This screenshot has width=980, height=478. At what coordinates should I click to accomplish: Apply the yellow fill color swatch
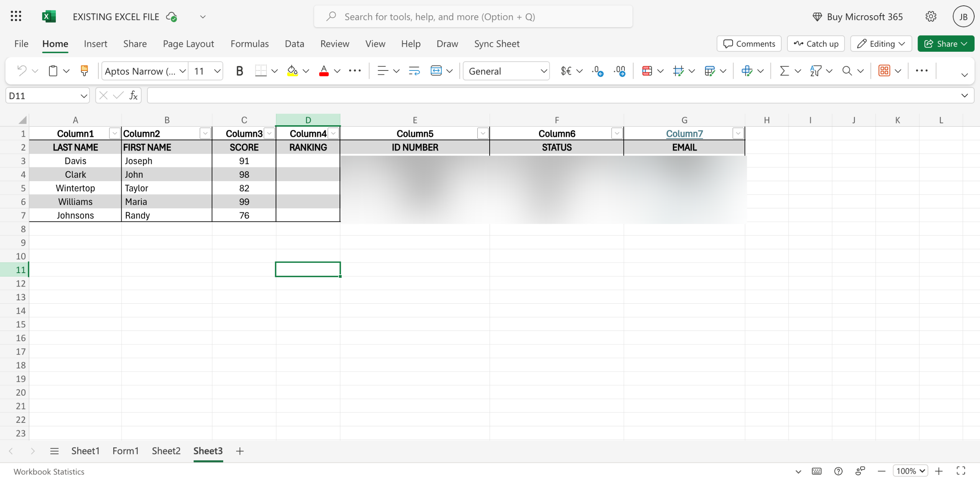(293, 71)
